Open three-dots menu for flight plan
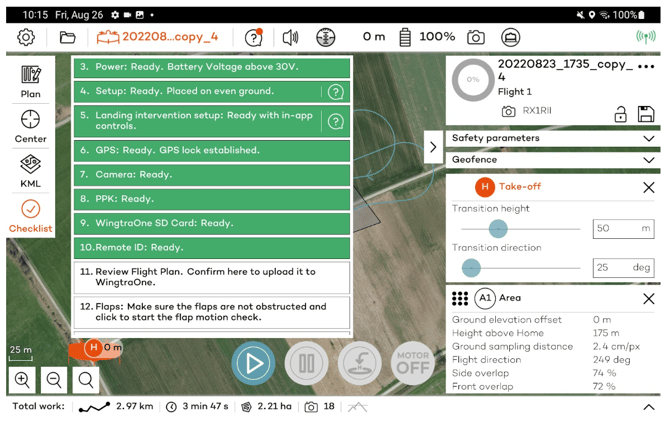The width and height of the screenshot is (670, 423). coord(646,67)
